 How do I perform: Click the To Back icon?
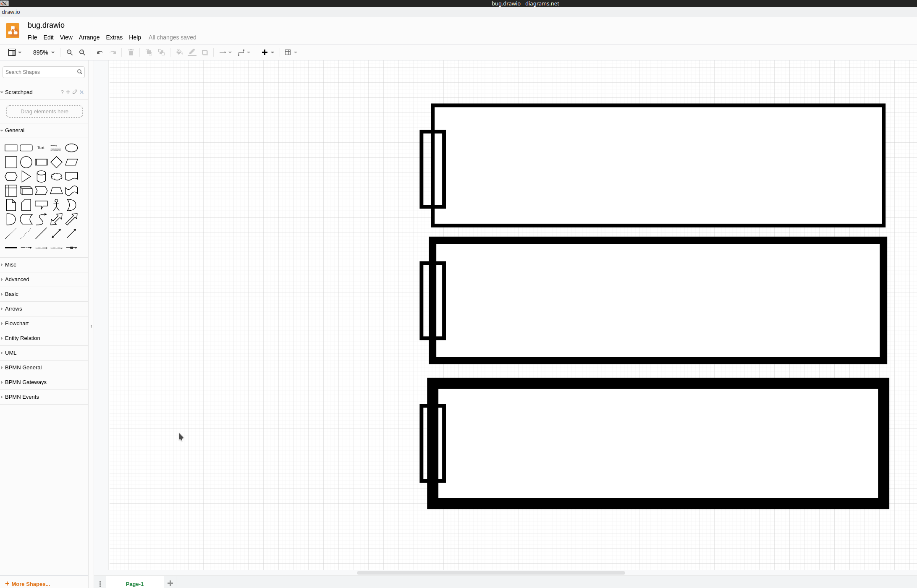[x=161, y=52]
